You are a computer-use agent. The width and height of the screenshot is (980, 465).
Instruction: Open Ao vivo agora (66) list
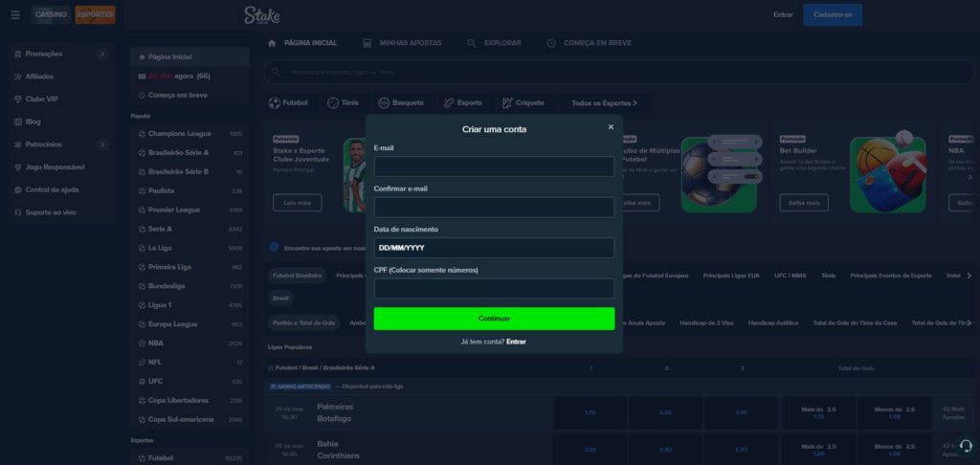click(x=189, y=77)
